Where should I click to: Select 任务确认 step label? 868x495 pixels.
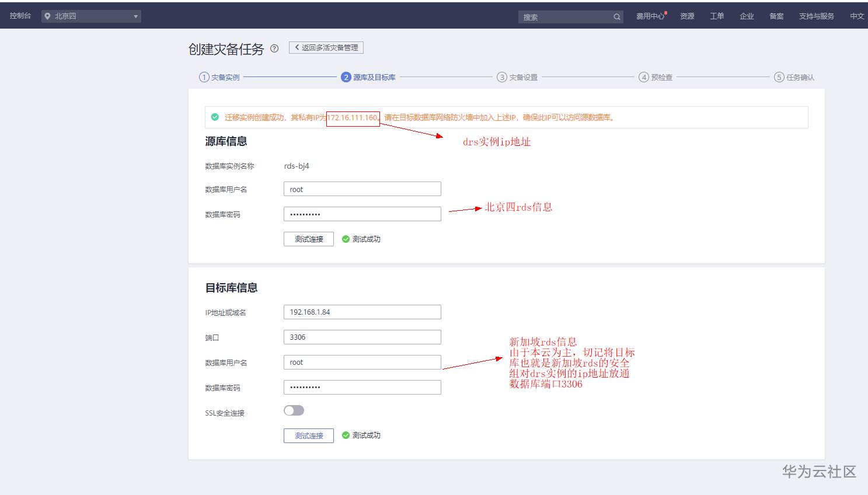point(800,77)
